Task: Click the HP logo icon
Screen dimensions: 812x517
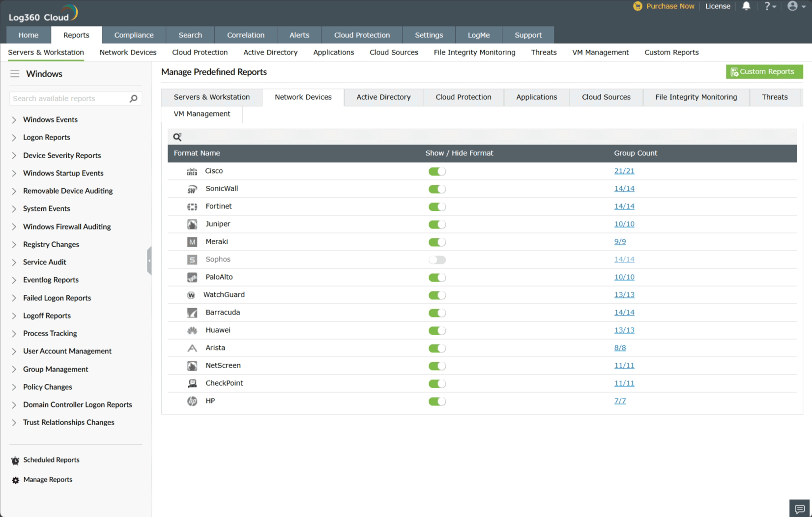Action: 192,401
